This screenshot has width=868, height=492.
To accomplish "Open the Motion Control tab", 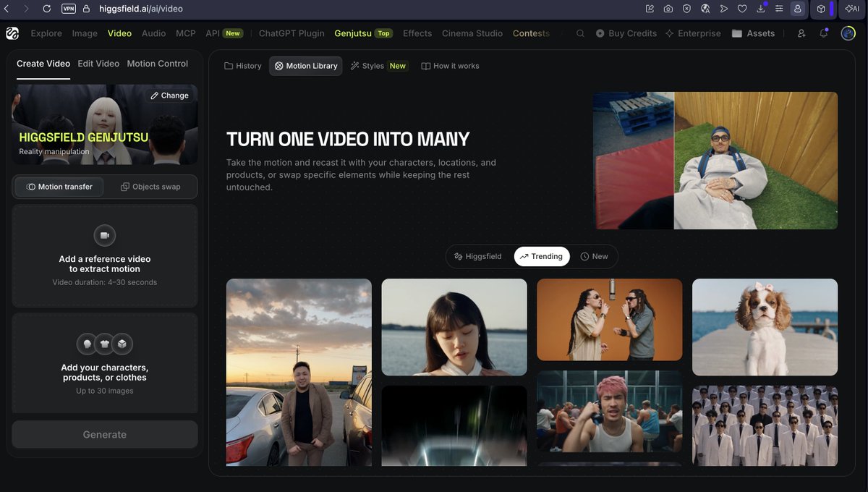I will [x=158, y=64].
